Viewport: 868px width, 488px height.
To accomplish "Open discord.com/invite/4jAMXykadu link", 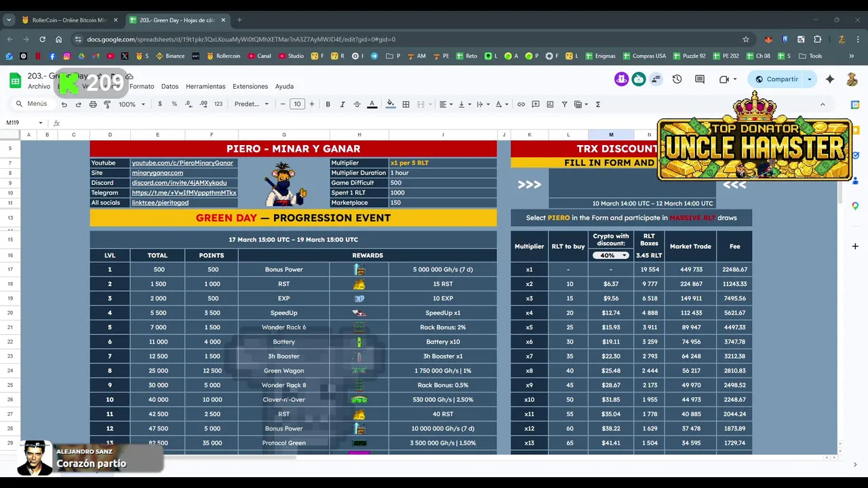I will (x=179, y=183).
